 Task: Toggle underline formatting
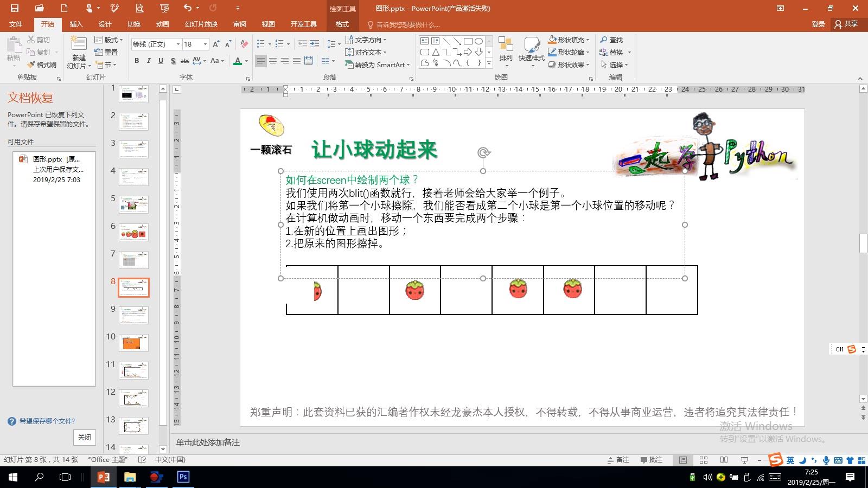[161, 61]
